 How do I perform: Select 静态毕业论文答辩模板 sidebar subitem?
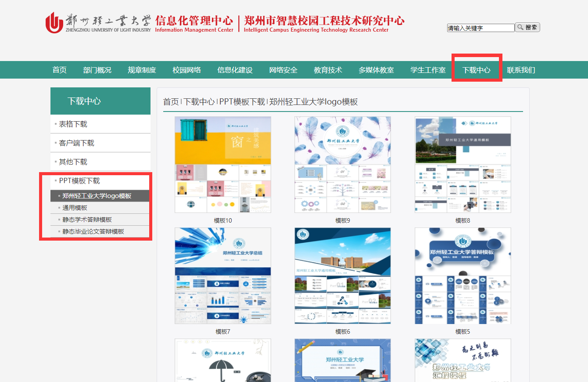click(x=100, y=231)
